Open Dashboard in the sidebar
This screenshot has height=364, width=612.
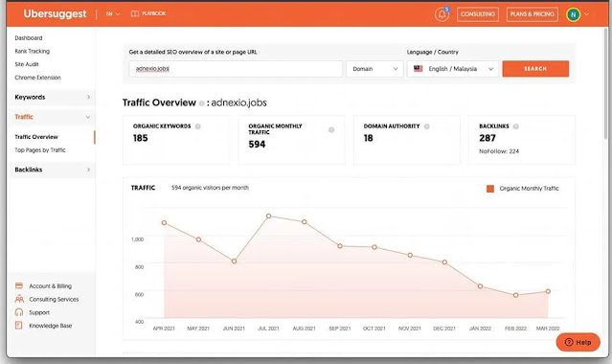tap(29, 38)
